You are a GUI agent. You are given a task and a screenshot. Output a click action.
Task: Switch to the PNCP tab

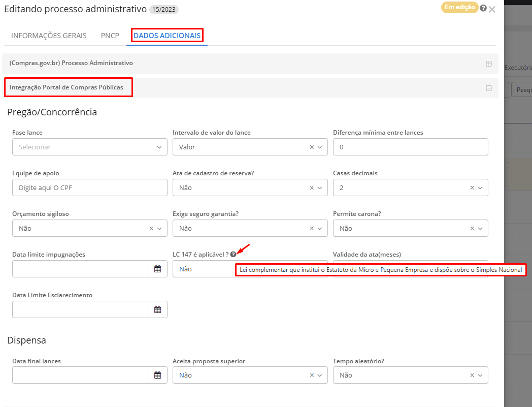(110, 36)
